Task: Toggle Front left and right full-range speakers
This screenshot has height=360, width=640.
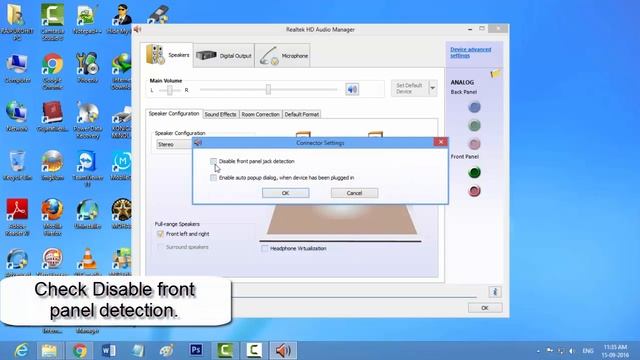Action: pos(160,234)
